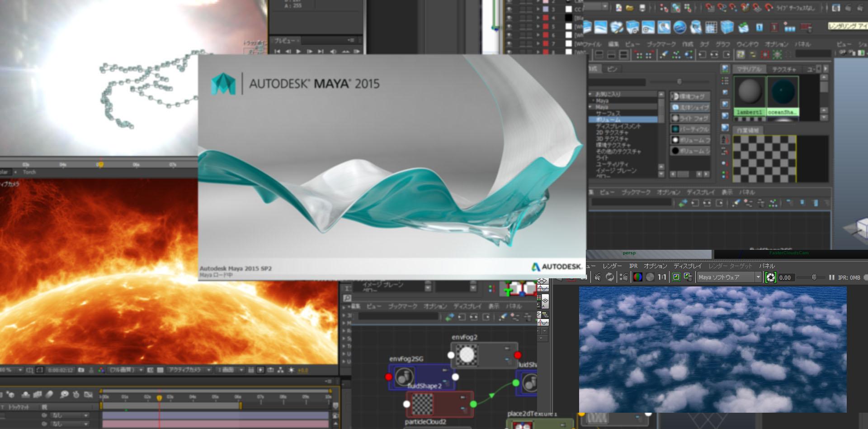Click the snapshot camera icon in viewer

pos(81,370)
